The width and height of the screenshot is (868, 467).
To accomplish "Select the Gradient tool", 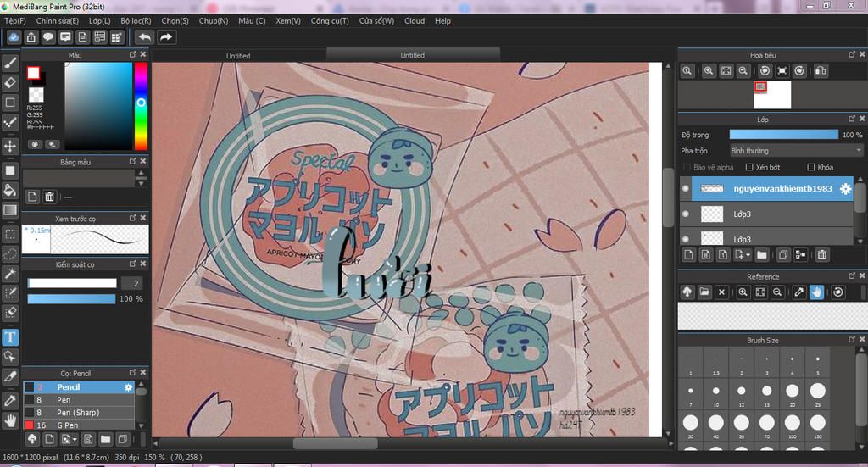I will [10, 209].
